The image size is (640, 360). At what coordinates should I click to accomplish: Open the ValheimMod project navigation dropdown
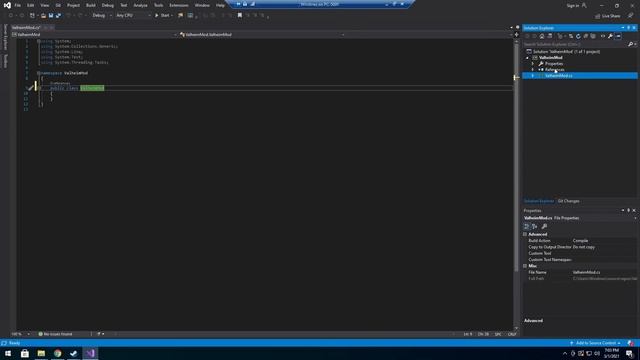click(95, 35)
